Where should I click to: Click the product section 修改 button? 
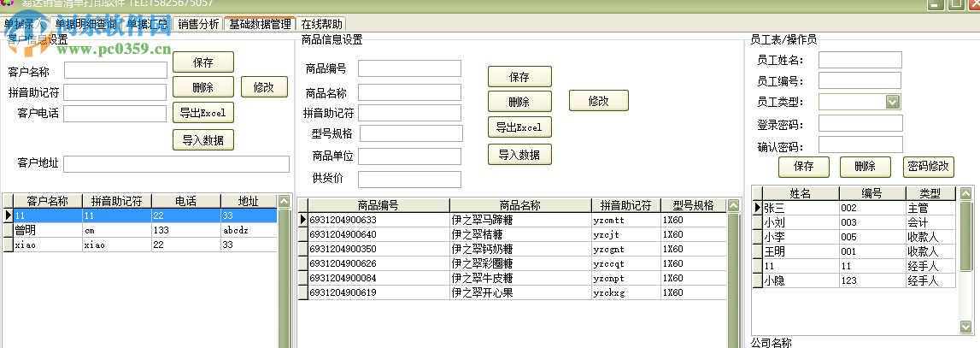point(598,101)
